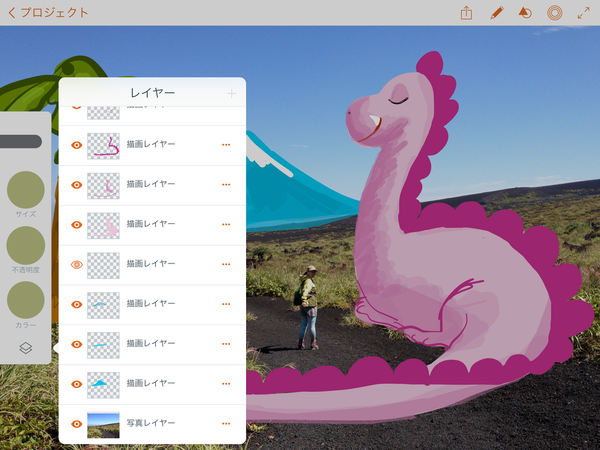Open options for light pink dinosaur layer
This screenshot has height=450, width=600.
click(226, 224)
